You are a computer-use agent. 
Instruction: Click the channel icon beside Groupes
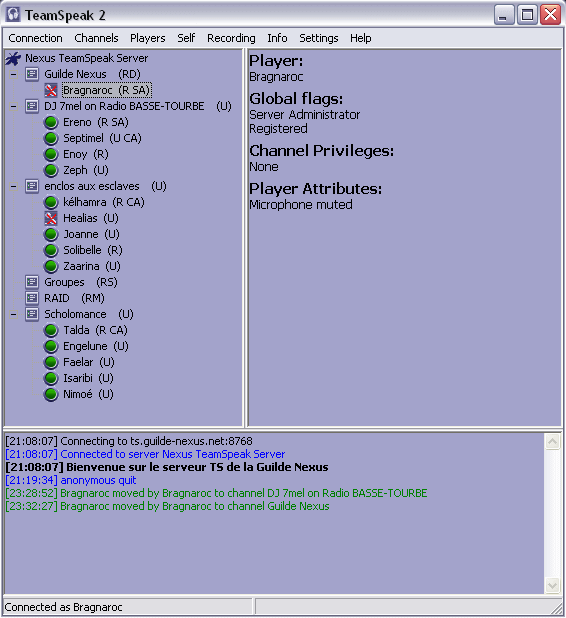coord(32,282)
